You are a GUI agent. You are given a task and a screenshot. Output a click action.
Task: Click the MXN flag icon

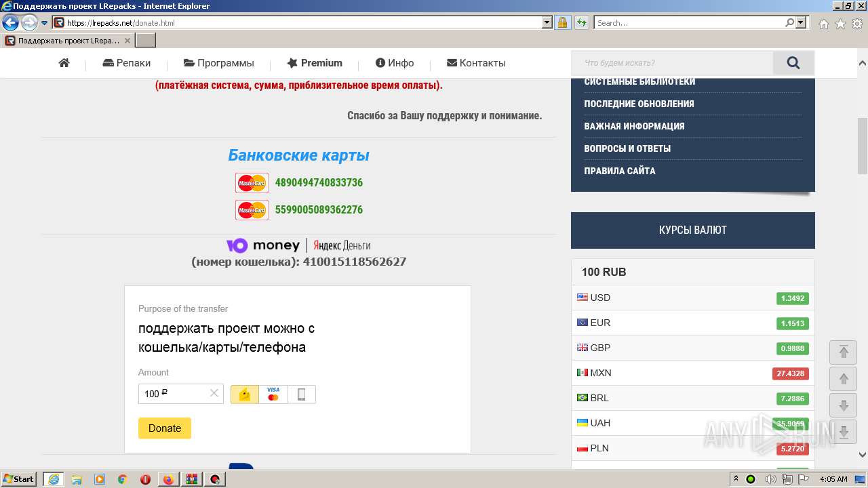coord(583,373)
